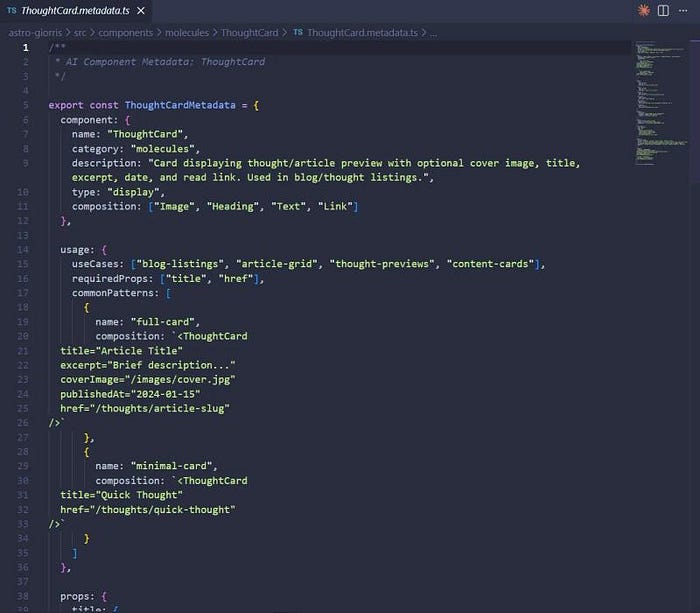Click the trailing breadcrumb ellipsis
The image size is (700, 613).
(x=433, y=33)
